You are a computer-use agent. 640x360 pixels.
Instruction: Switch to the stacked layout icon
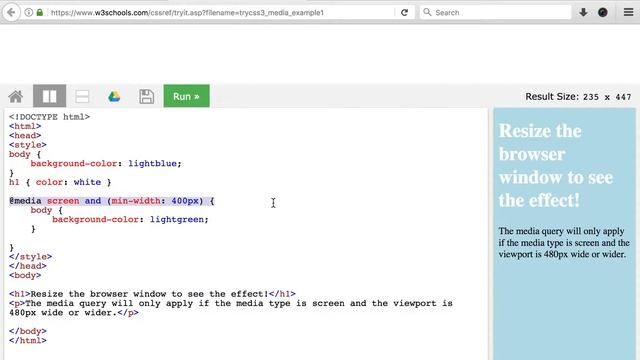[82, 97]
